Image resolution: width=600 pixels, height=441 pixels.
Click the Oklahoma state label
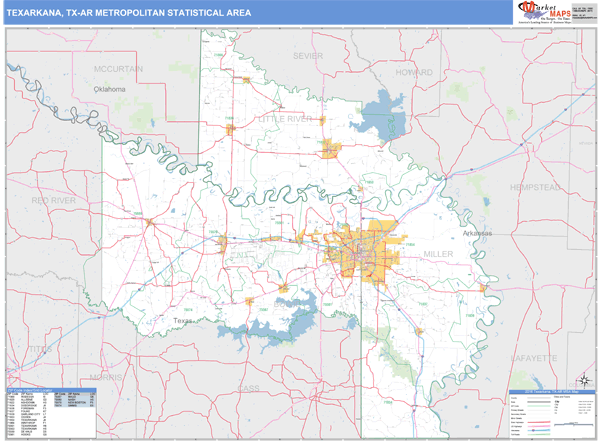(x=111, y=89)
